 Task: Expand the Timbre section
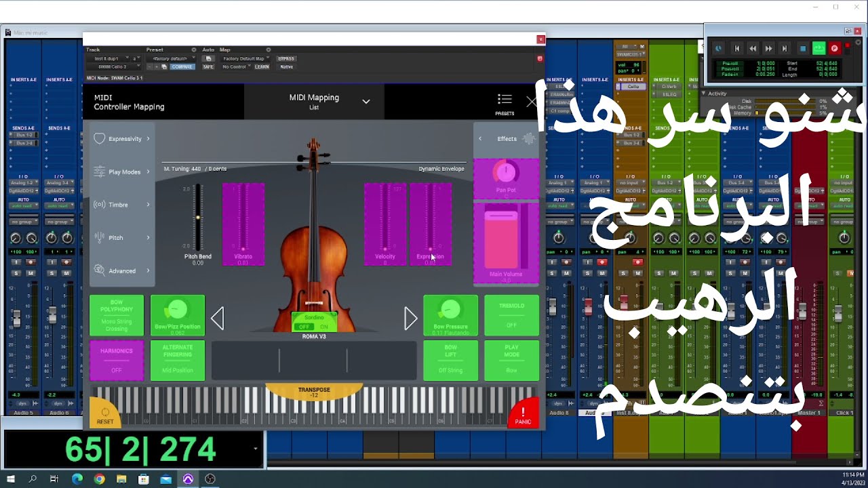(x=148, y=205)
